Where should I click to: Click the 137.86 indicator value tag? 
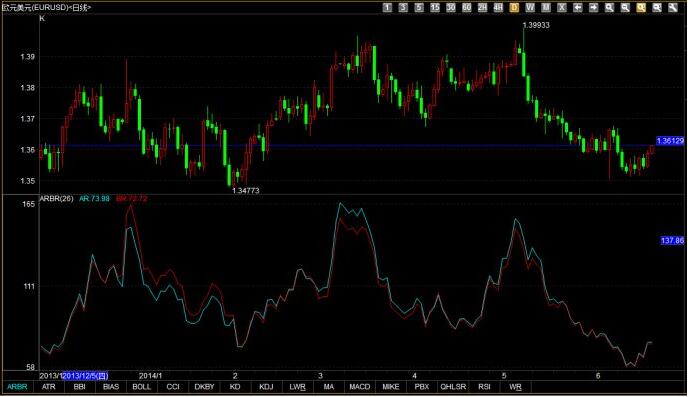tap(672, 241)
